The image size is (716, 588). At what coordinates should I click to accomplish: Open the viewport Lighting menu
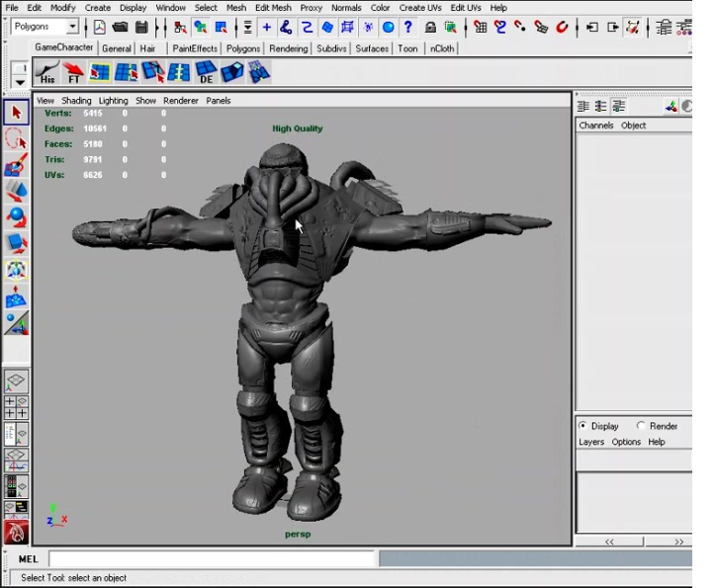[114, 101]
